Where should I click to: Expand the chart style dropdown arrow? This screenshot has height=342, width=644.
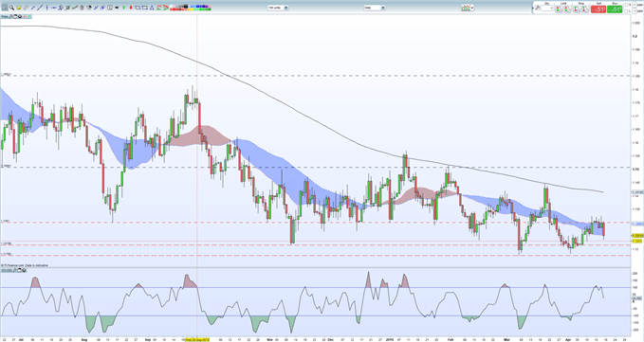(x=472, y=8)
